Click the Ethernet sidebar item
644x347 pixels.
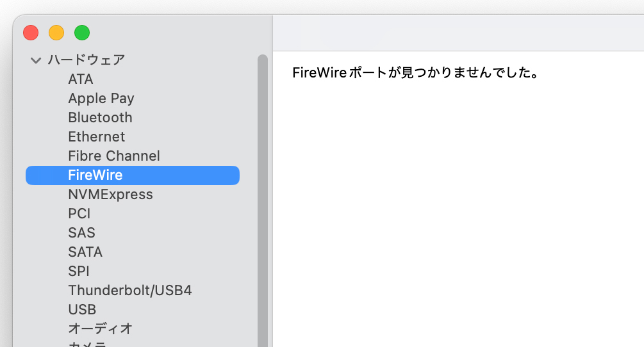(97, 137)
